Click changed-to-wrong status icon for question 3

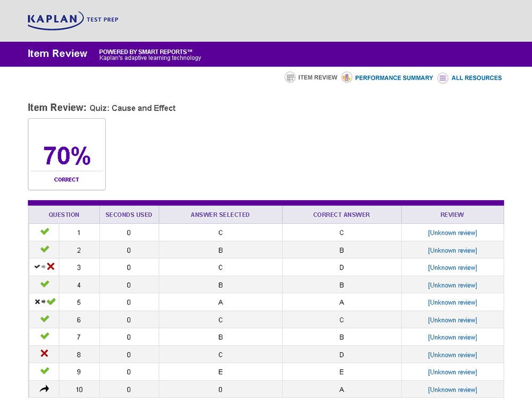coord(45,267)
